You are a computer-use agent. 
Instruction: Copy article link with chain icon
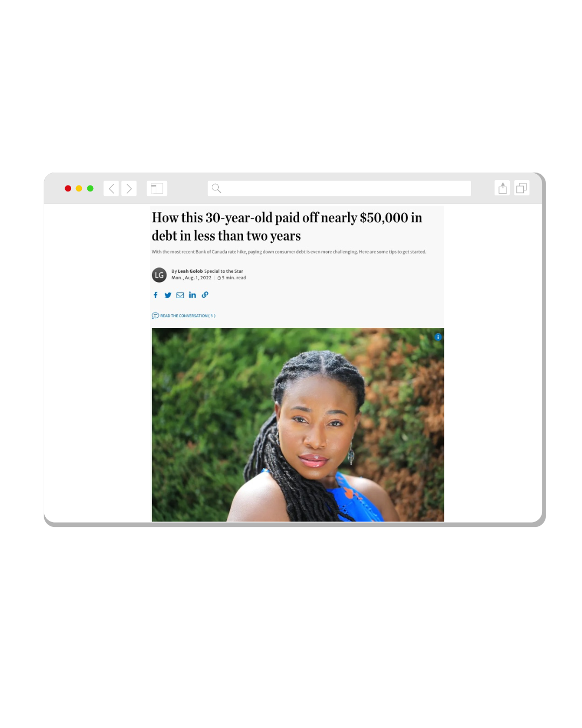pyautogui.click(x=205, y=295)
